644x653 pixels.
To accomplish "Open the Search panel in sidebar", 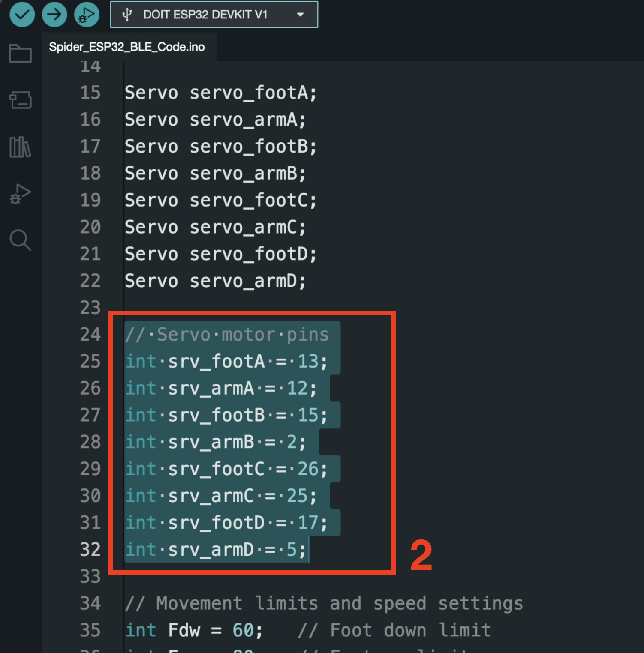I will tap(20, 240).
